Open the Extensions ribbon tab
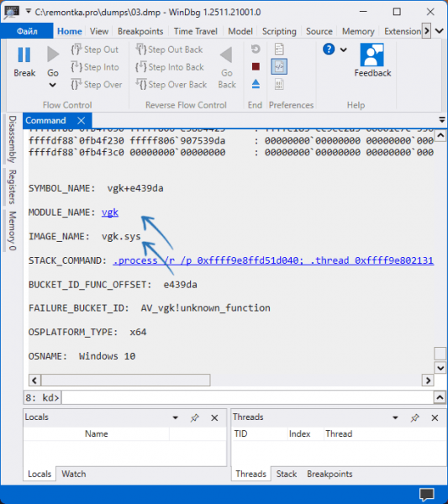Viewport: 448px width, 504px height. click(403, 31)
